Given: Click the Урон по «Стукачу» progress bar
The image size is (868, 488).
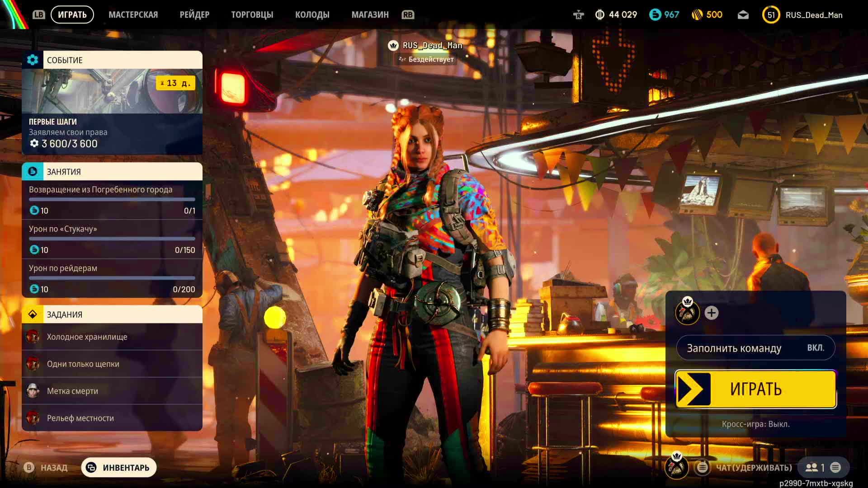Looking at the screenshot, I should click(112, 239).
